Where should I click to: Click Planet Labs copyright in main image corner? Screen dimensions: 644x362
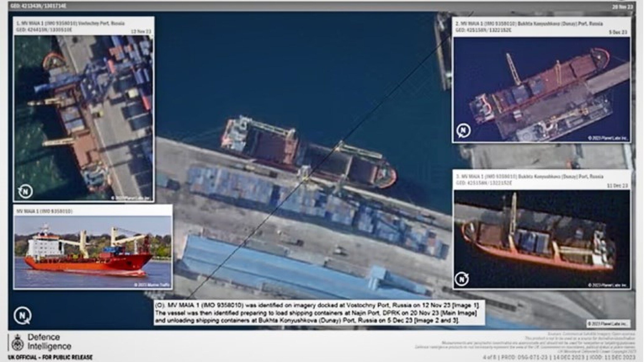(608, 323)
